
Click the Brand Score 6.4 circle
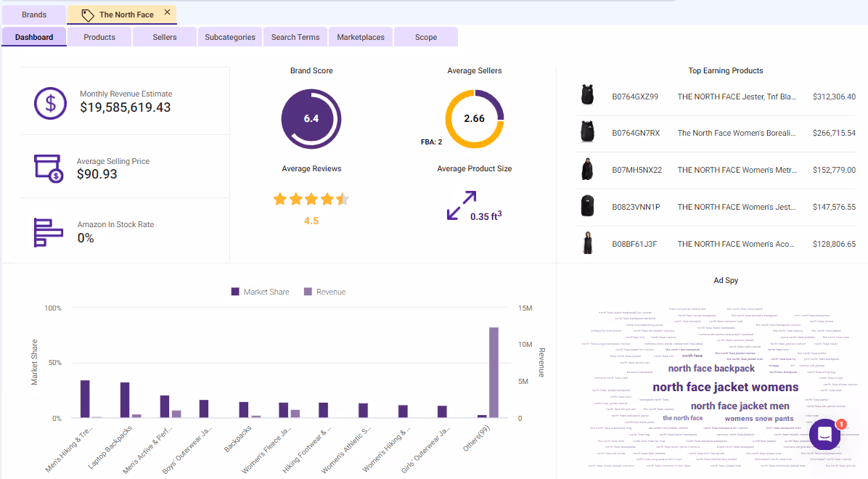(311, 118)
